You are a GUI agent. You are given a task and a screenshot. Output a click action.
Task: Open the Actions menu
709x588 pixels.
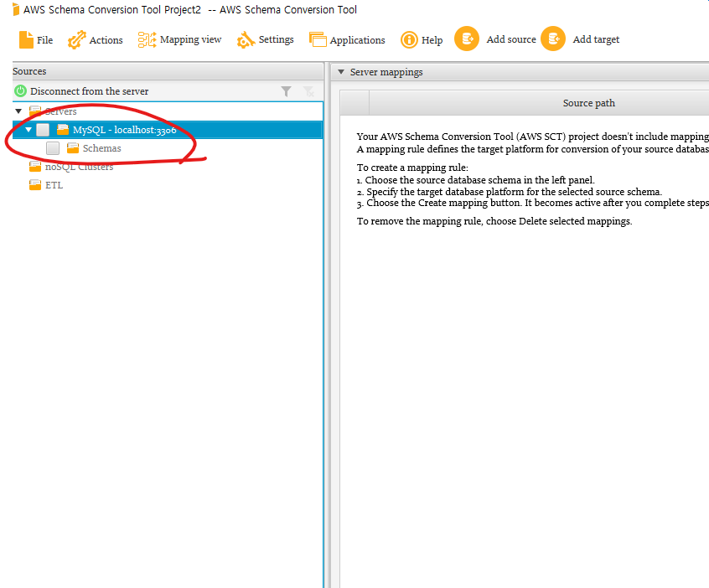95,39
